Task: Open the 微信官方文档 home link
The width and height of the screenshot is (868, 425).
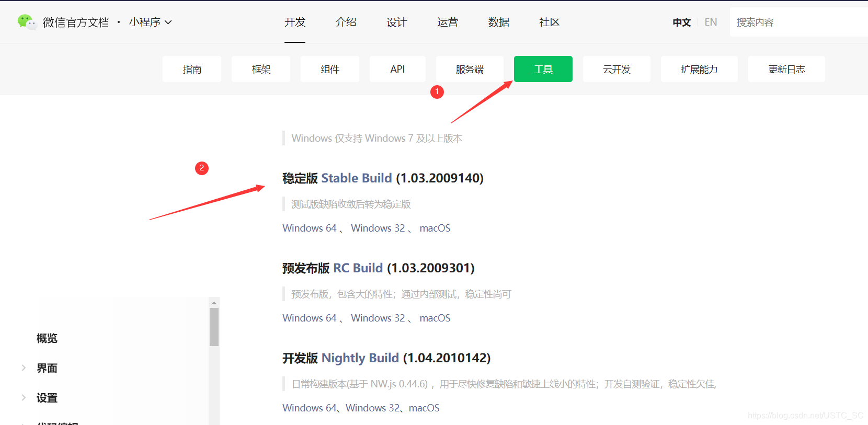Action: click(76, 22)
